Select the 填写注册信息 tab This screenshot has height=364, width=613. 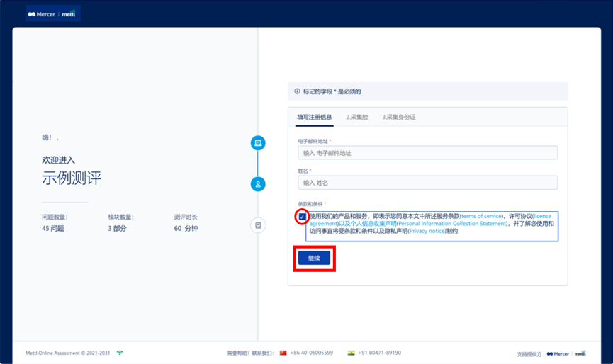click(x=314, y=117)
